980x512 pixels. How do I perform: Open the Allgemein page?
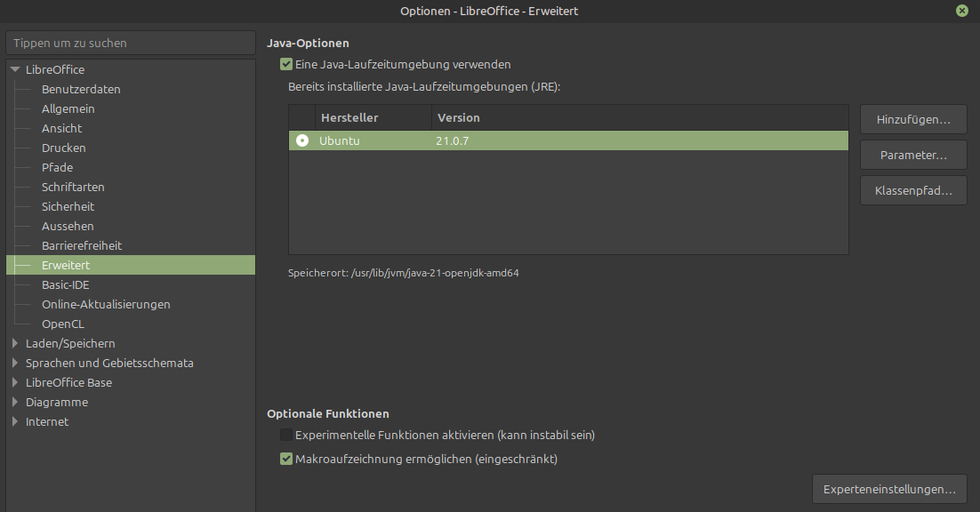coord(68,108)
